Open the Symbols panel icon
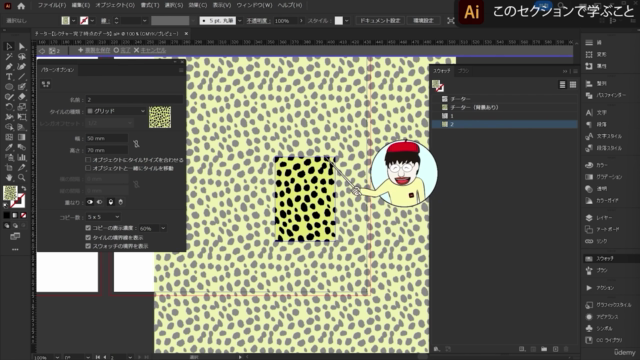The image size is (640, 360). click(589, 328)
